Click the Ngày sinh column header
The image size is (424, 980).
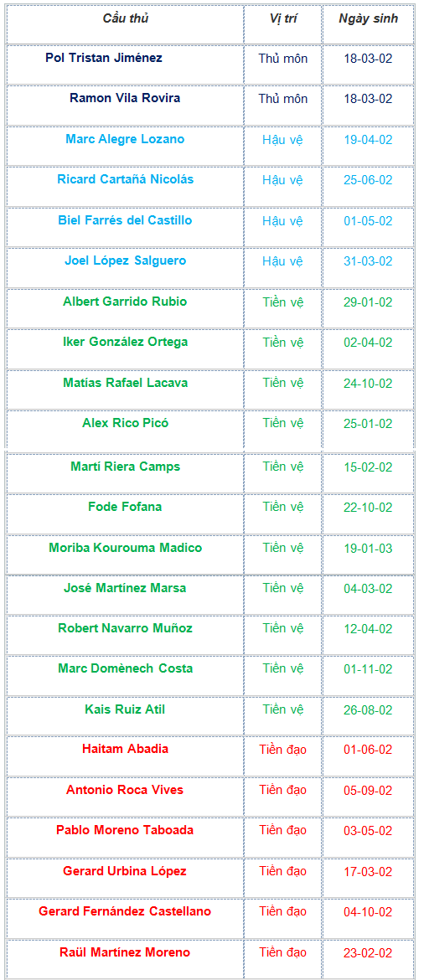(x=368, y=18)
